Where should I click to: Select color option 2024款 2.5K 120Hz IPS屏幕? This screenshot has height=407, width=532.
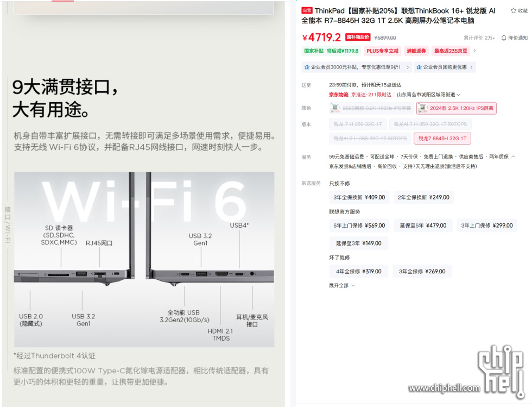point(457,108)
